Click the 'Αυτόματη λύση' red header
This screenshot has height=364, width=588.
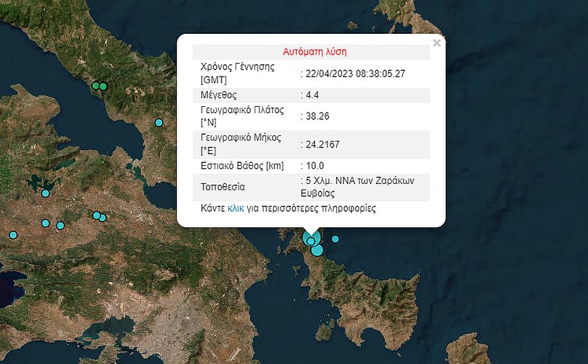click(x=311, y=52)
